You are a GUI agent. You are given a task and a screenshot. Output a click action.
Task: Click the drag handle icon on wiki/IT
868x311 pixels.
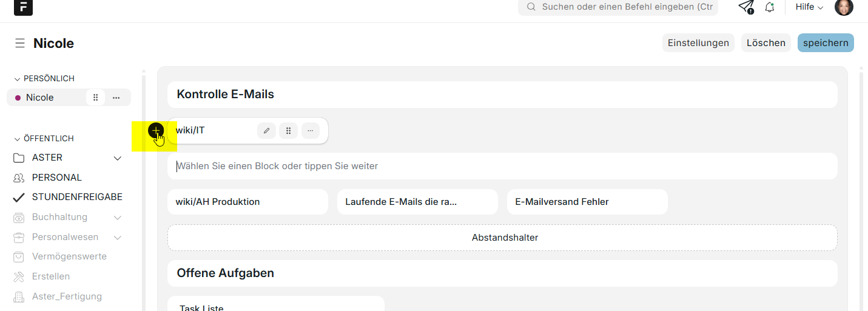tap(288, 131)
